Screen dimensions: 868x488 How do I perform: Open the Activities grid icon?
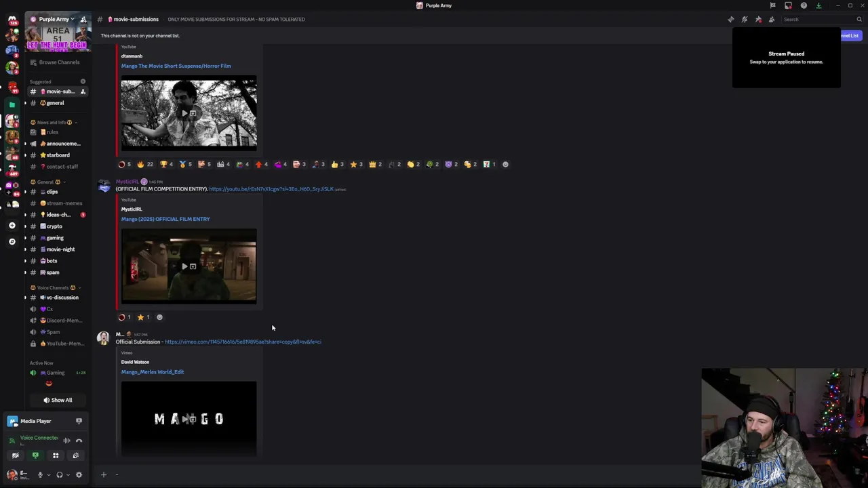coord(56,455)
